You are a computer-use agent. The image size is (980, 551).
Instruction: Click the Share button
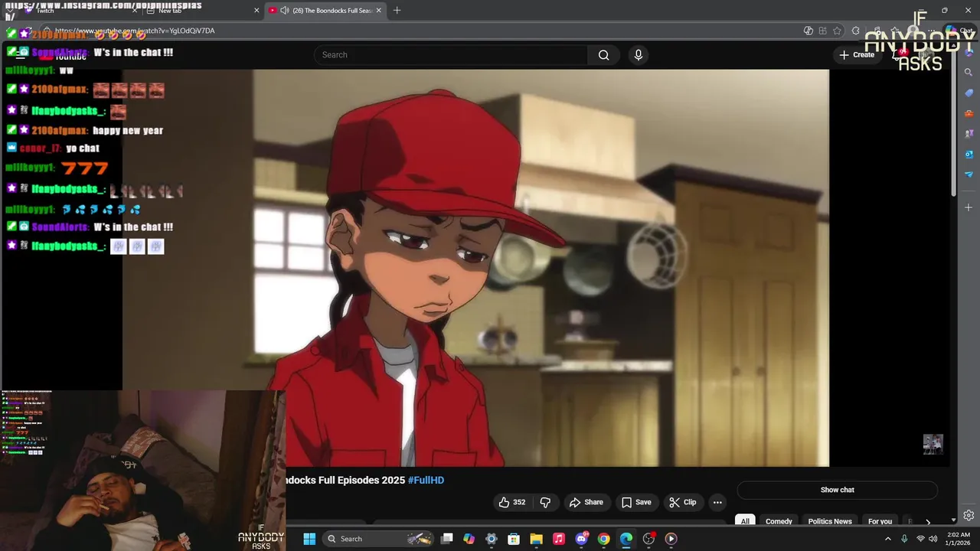(586, 502)
